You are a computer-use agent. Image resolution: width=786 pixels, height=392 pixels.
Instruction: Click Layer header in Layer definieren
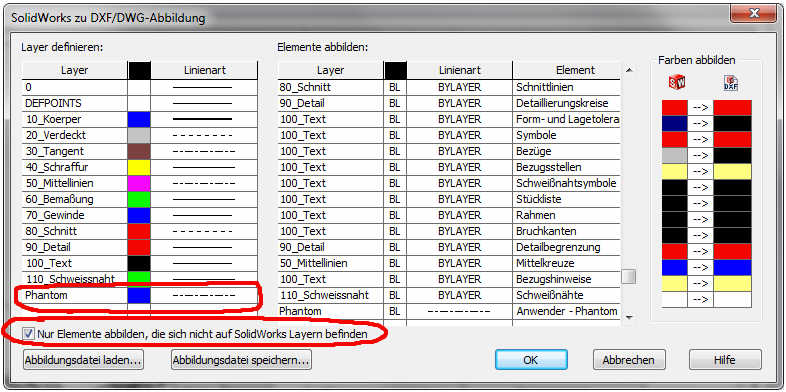tap(74, 71)
